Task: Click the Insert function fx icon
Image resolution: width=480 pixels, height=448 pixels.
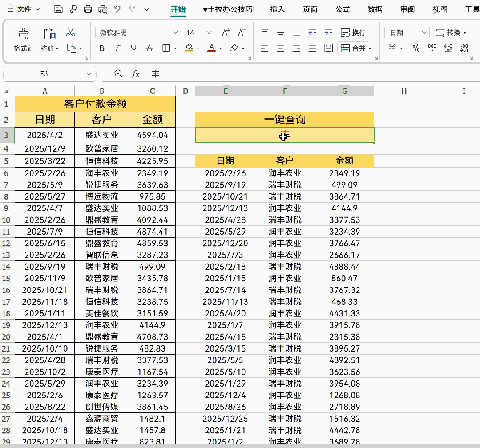Action: (x=135, y=74)
